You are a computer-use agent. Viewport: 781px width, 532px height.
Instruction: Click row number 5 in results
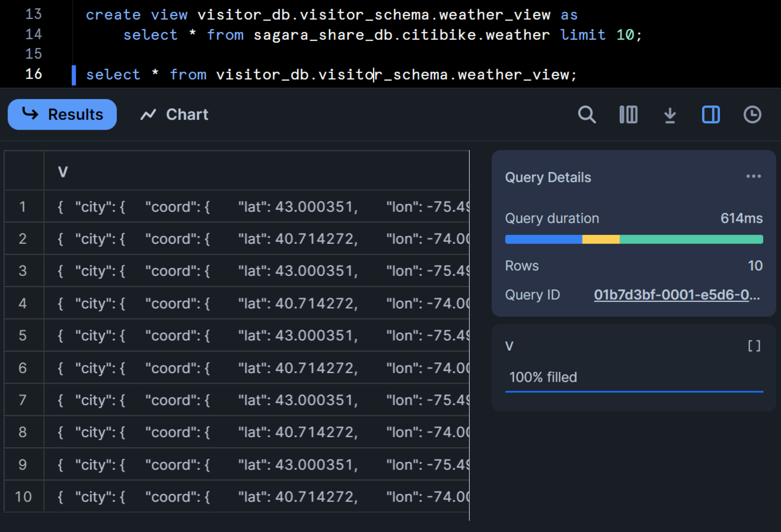23,335
